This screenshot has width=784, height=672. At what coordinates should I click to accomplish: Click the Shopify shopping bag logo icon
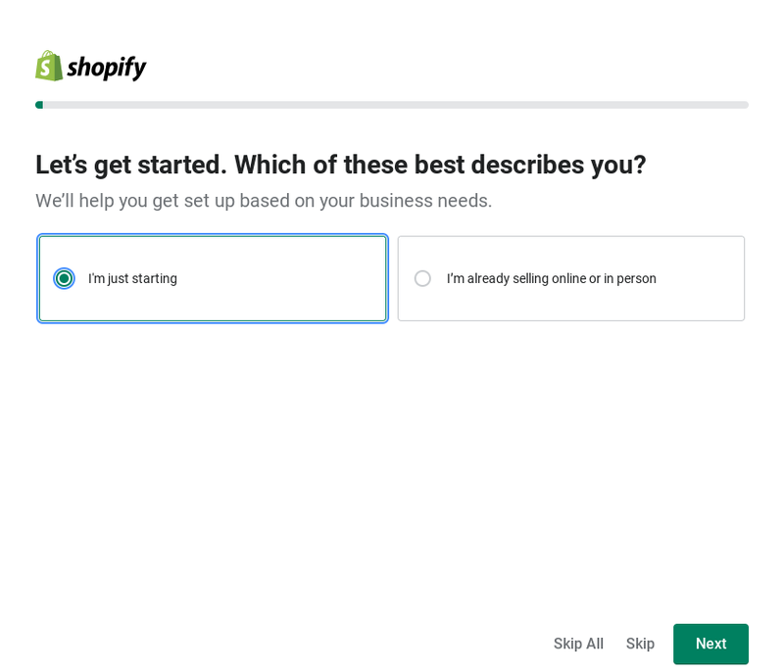point(49,66)
